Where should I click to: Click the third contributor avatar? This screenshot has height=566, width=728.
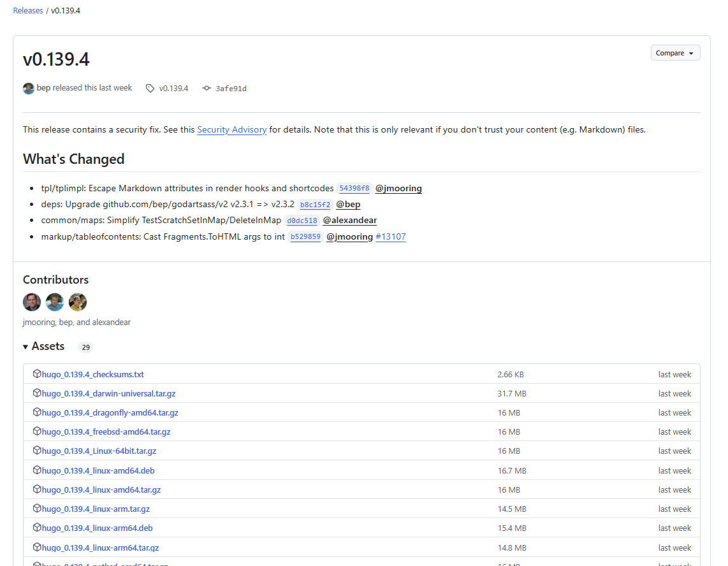78,302
